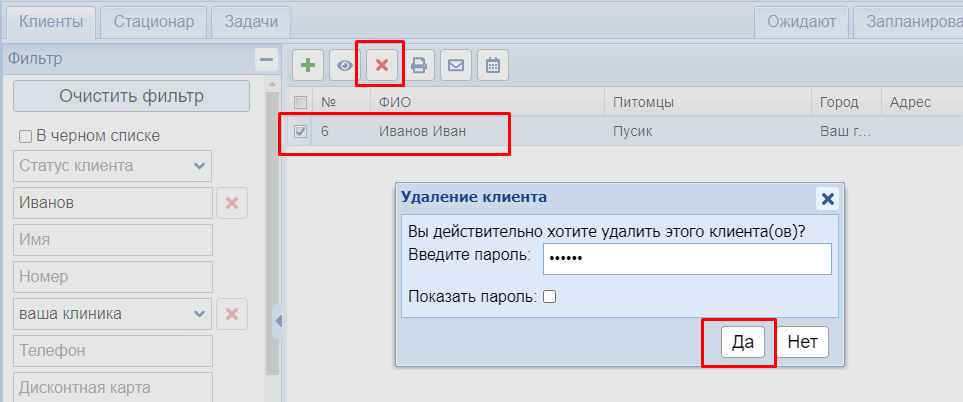Uncheck the Иванов Иван row checkbox
963x402 pixels.
(x=300, y=131)
